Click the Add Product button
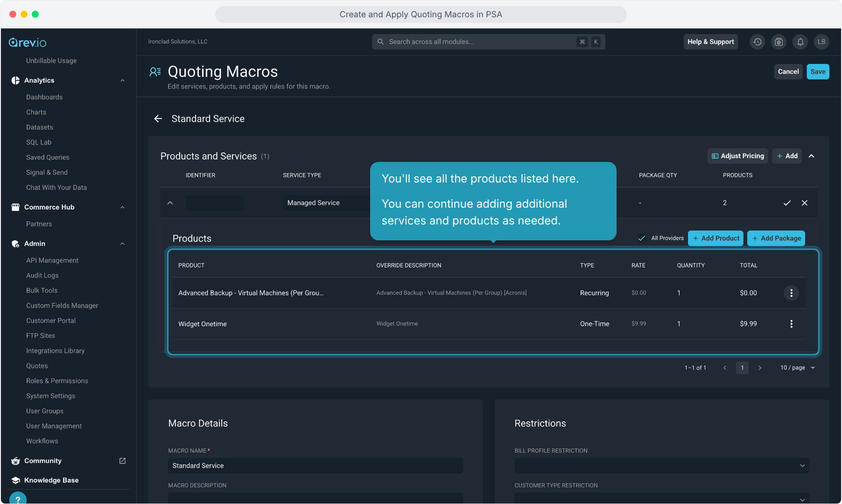This screenshot has width=842, height=504. point(716,238)
